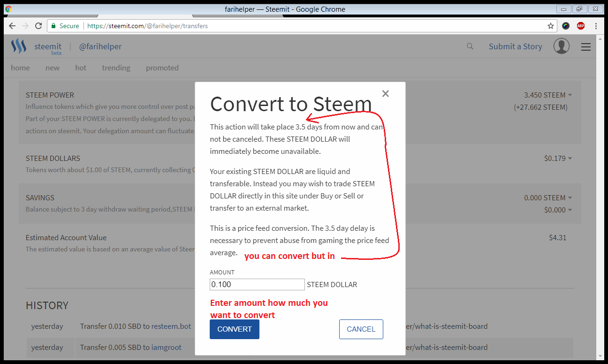Image resolution: width=608 pixels, height=364 pixels.
Task: Click the STEEM POWER section heading
Action: point(50,95)
